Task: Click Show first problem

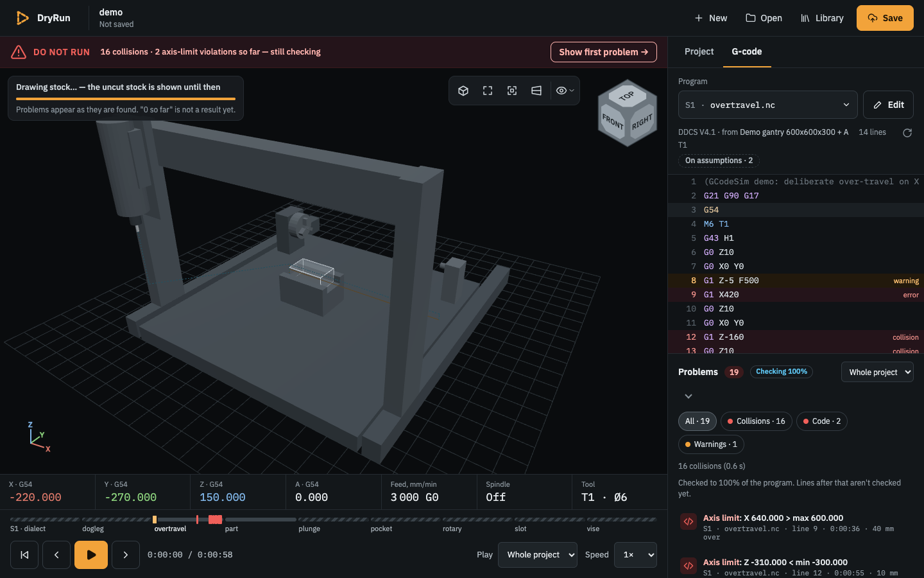Action: coord(604,52)
